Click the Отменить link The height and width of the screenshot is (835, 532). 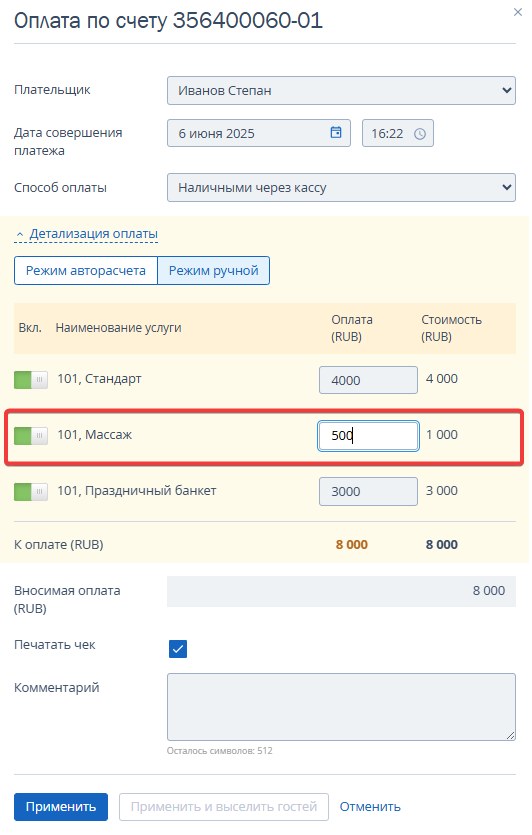(370, 807)
